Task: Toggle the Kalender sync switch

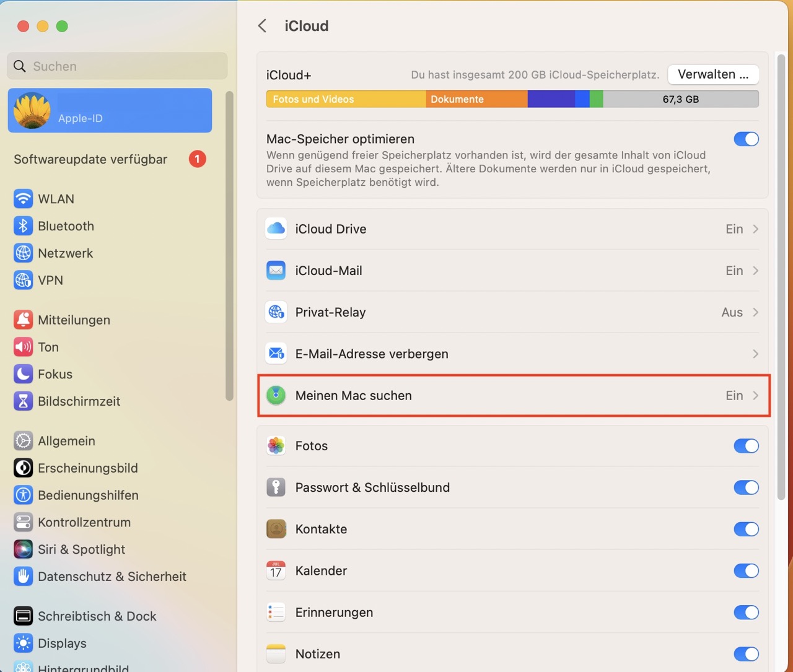Action: (x=746, y=570)
